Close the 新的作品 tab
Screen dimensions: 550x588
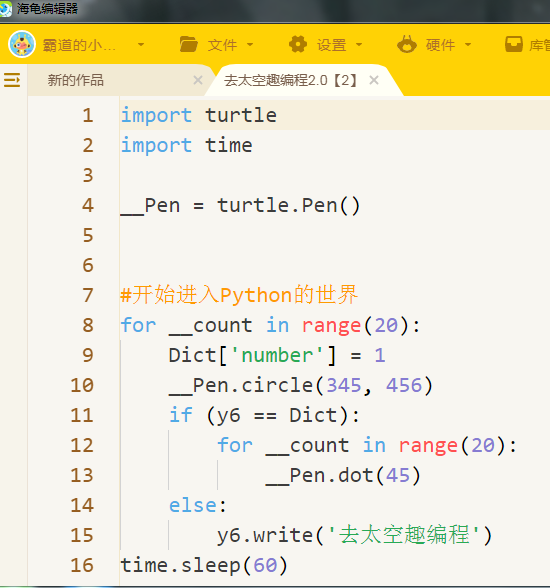pos(198,80)
